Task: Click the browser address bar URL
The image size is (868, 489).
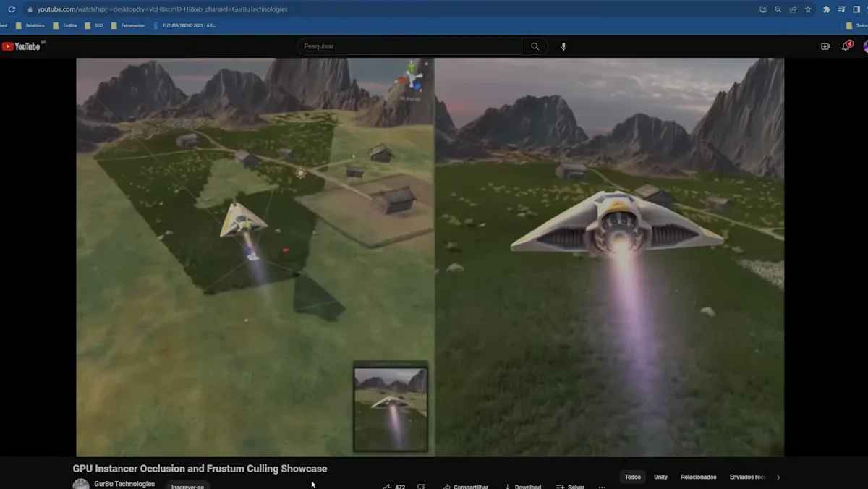Action: [x=162, y=9]
